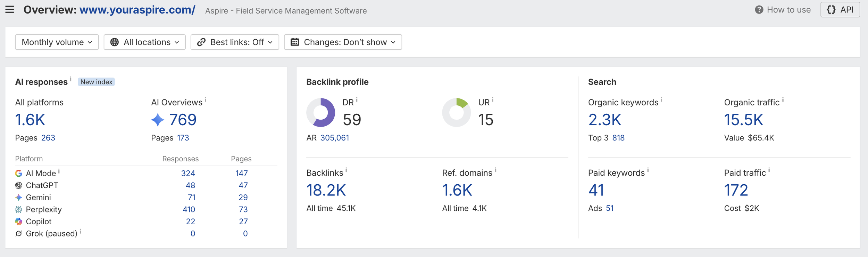Open AI Mode responses count 324
The width and height of the screenshot is (868, 257).
point(188,173)
